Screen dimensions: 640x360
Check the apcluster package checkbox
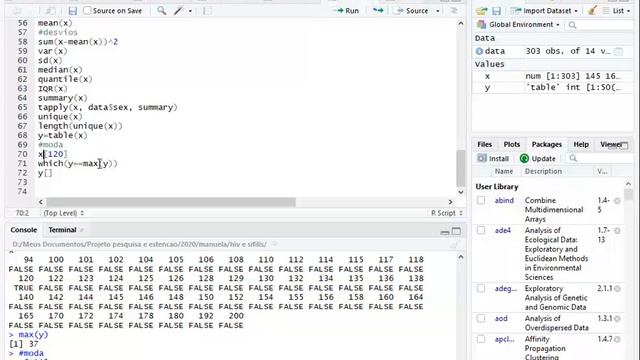pos(481,339)
